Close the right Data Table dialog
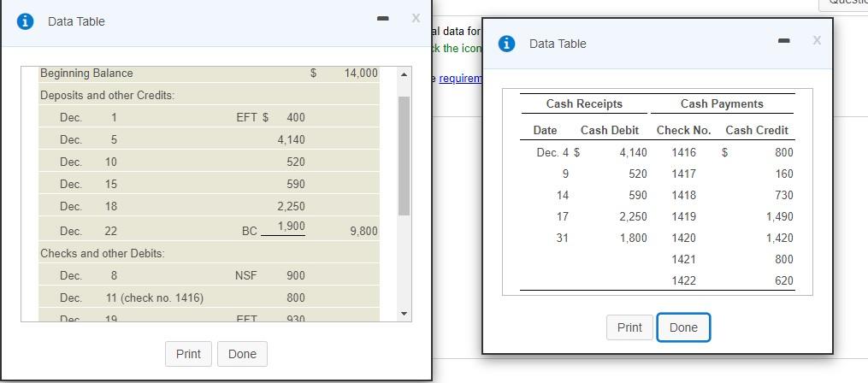 pos(817,41)
